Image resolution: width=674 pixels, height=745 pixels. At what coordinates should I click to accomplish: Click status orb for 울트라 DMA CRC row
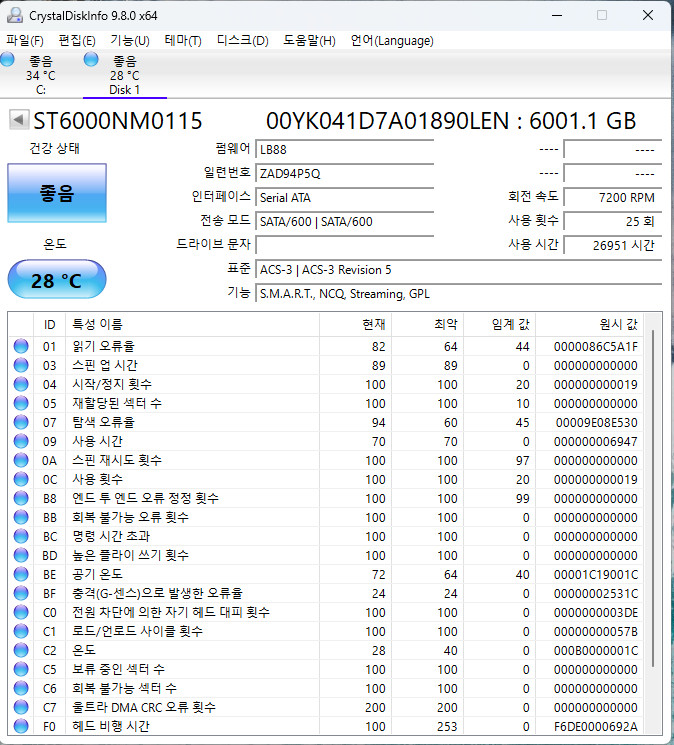(x=21, y=707)
